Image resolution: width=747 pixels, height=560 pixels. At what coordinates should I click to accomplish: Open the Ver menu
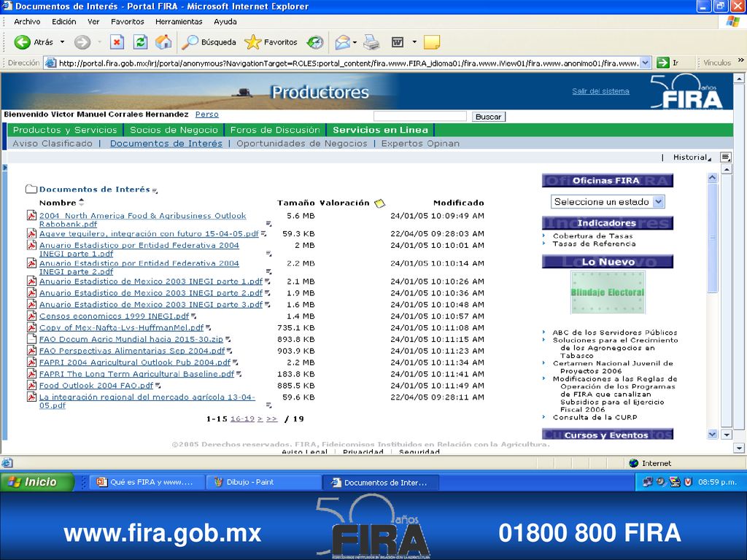tap(93, 22)
